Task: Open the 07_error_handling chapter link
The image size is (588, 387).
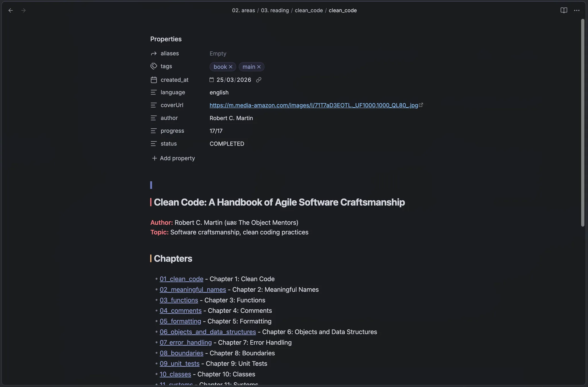Action: [x=185, y=343]
